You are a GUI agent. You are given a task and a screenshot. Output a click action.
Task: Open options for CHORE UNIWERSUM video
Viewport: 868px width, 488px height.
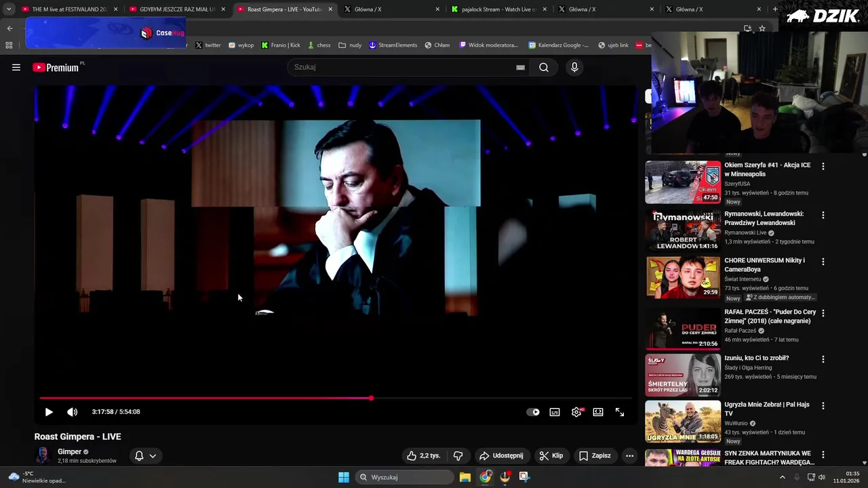pos(823,262)
